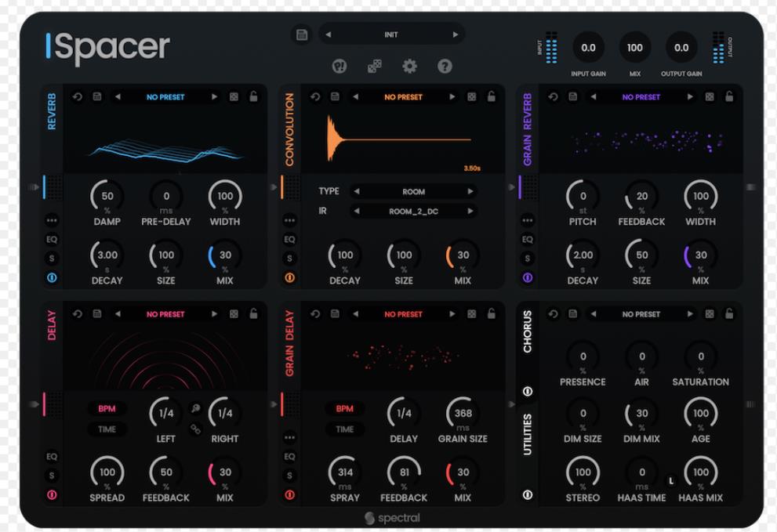Reset the Reverb module
Screen dimensions: 777x532
click(78, 96)
